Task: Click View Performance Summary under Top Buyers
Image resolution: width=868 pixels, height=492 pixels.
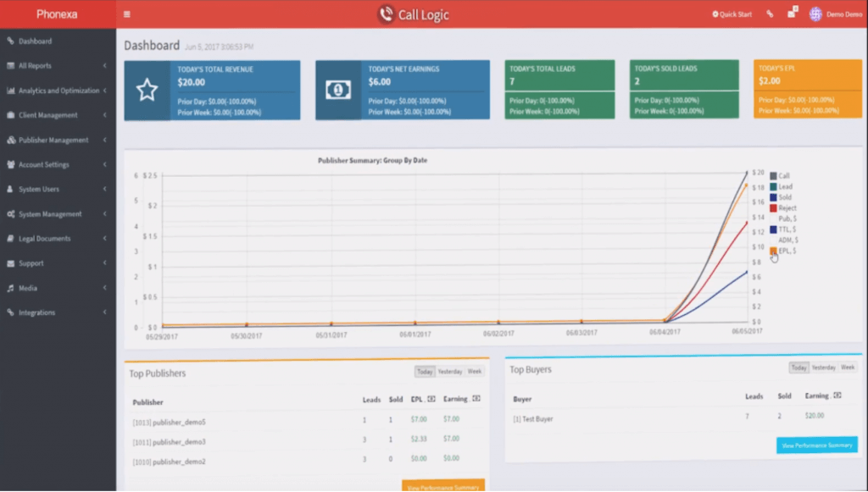Action: (818, 445)
